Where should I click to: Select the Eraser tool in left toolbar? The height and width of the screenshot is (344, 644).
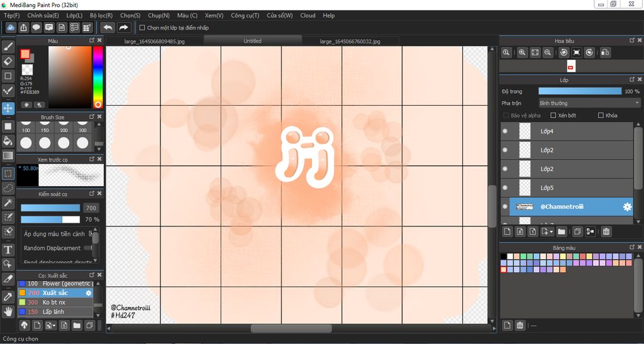[x=8, y=61]
